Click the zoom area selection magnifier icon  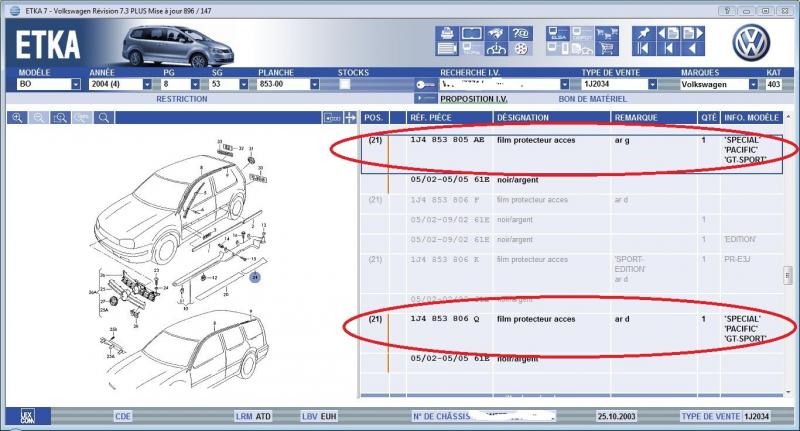(60, 118)
